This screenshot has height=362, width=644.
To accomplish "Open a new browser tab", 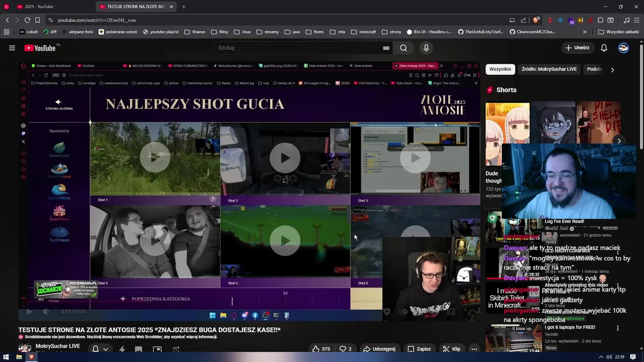I will click(x=184, y=7).
